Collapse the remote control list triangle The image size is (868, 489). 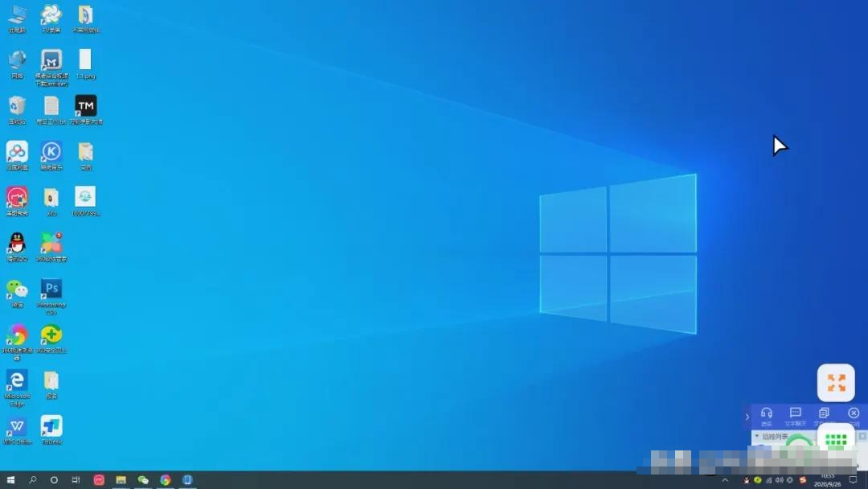click(x=757, y=437)
